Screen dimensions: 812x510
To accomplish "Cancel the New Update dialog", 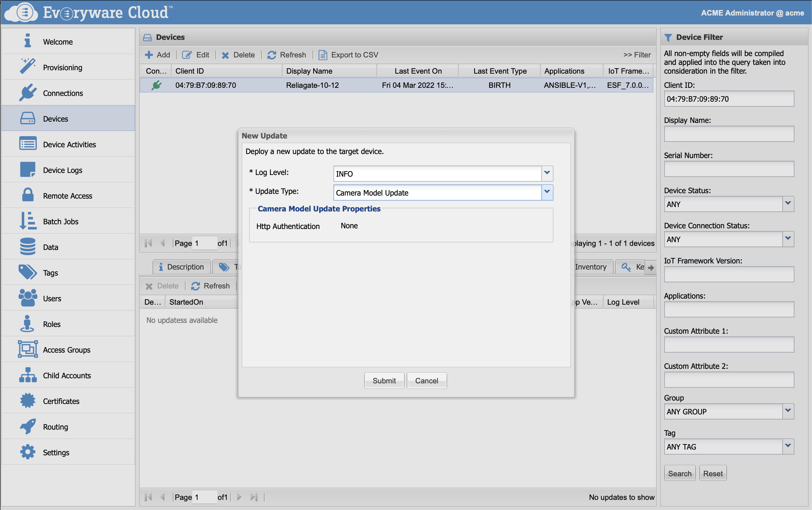I will tap(427, 381).
